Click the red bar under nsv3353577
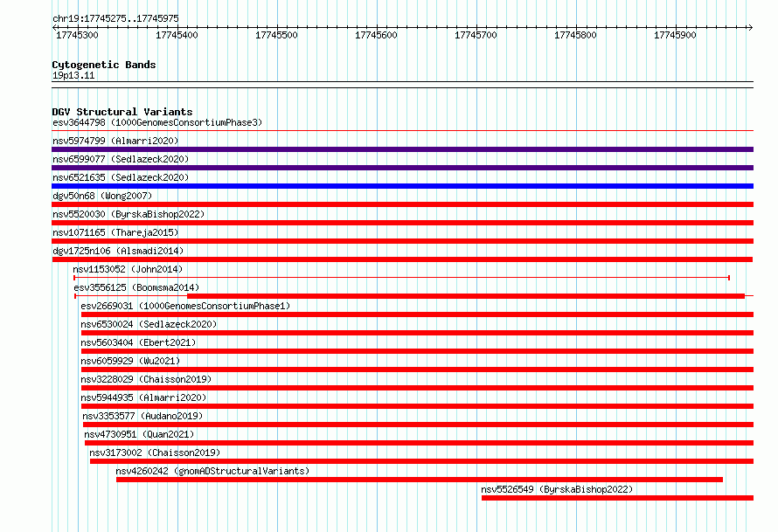Image resolution: width=778 pixels, height=532 pixels. 418,425
